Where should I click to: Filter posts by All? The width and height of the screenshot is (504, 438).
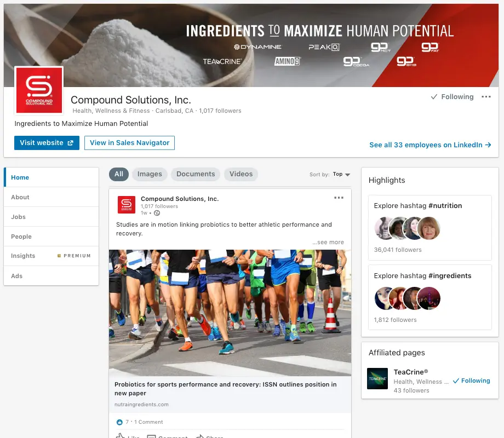tap(119, 174)
